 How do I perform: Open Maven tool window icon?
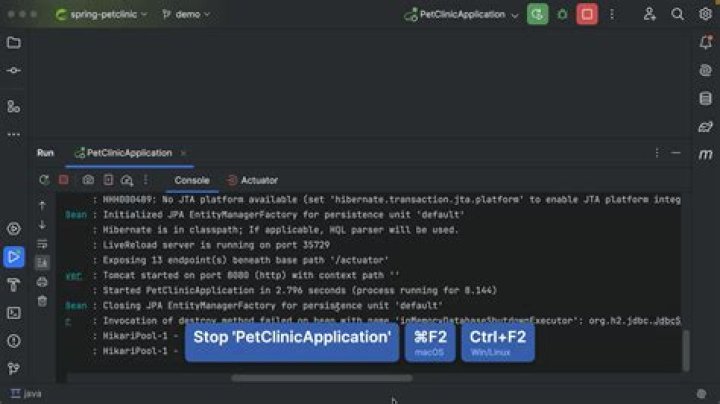(x=706, y=155)
